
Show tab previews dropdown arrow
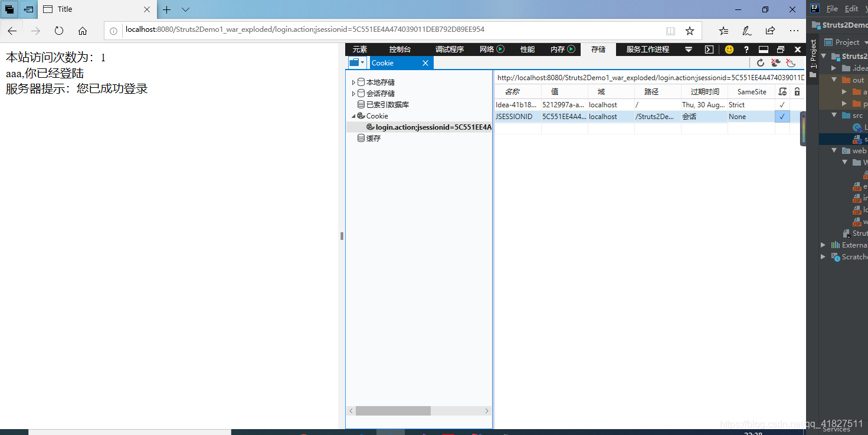pyautogui.click(x=185, y=9)
